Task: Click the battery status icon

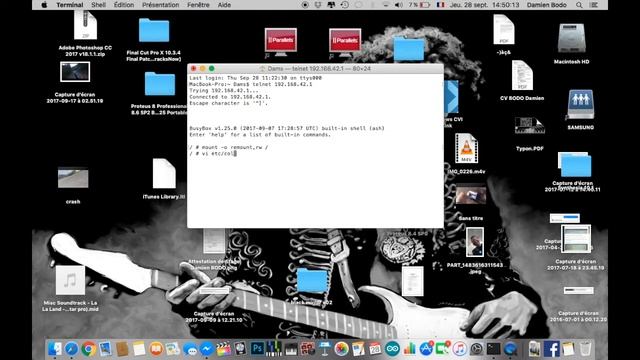Action: pos(425,5)
